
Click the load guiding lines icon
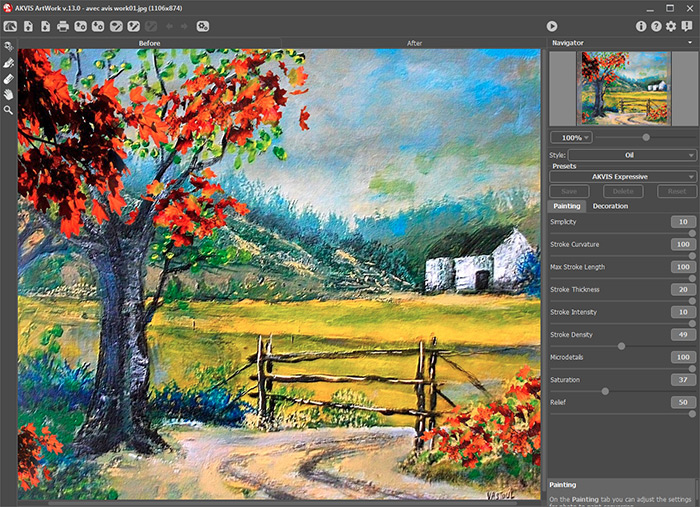[x=116, y=26]
